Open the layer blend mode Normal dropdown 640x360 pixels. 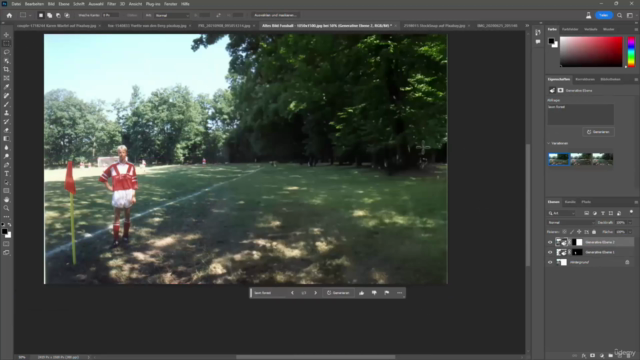571,222
